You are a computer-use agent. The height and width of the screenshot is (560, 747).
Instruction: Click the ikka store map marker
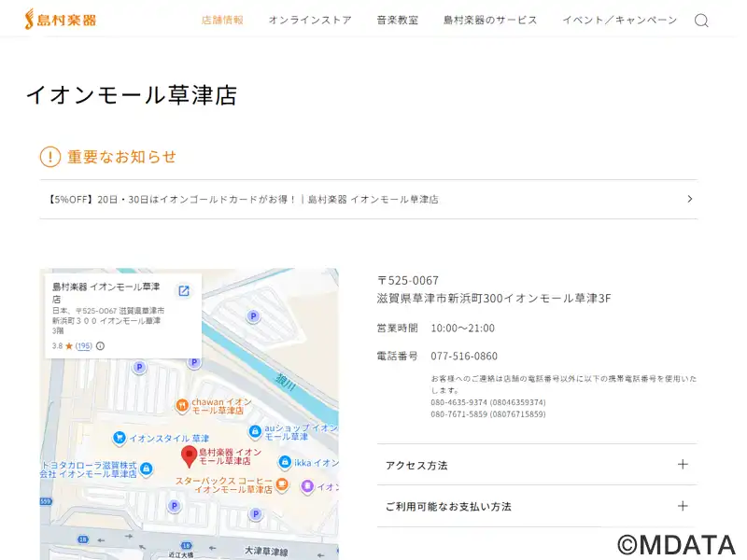coord(286,462)
